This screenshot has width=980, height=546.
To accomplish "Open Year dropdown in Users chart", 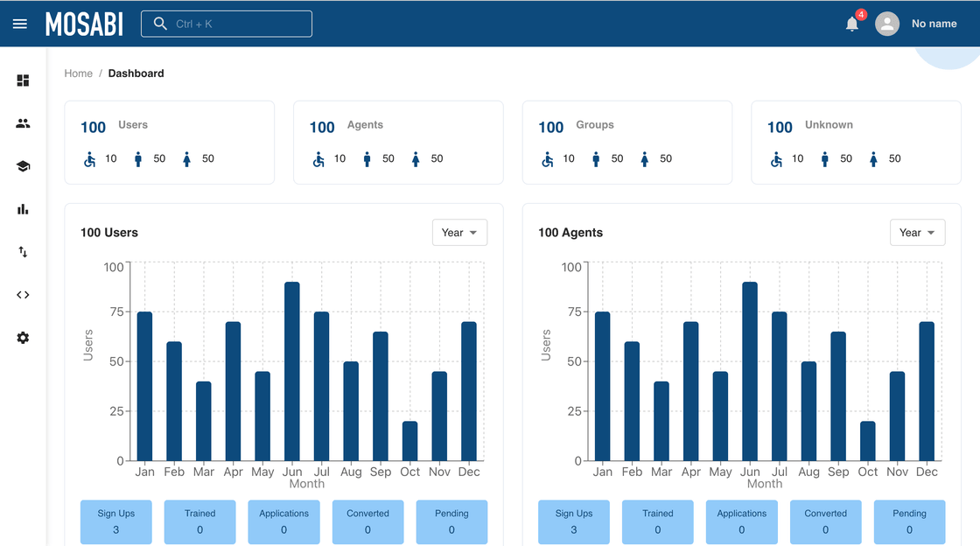I will tap(459, 233).
